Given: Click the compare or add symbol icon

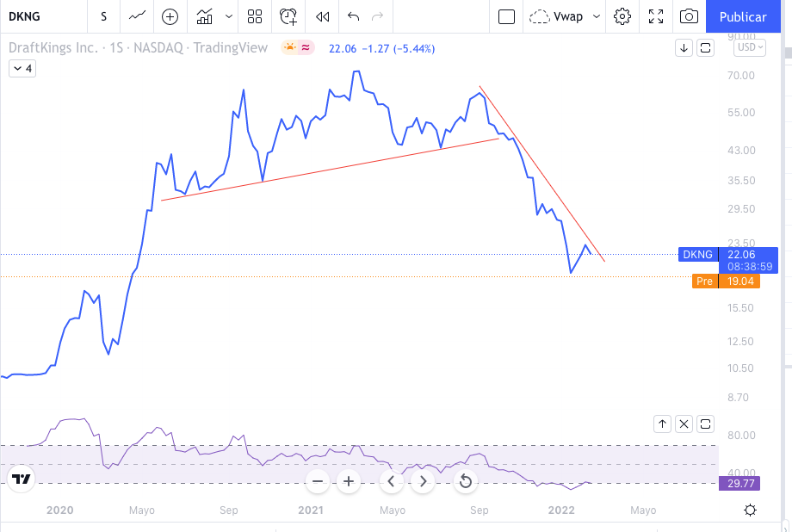Looking at the screenshot, I should click(170, 16).
